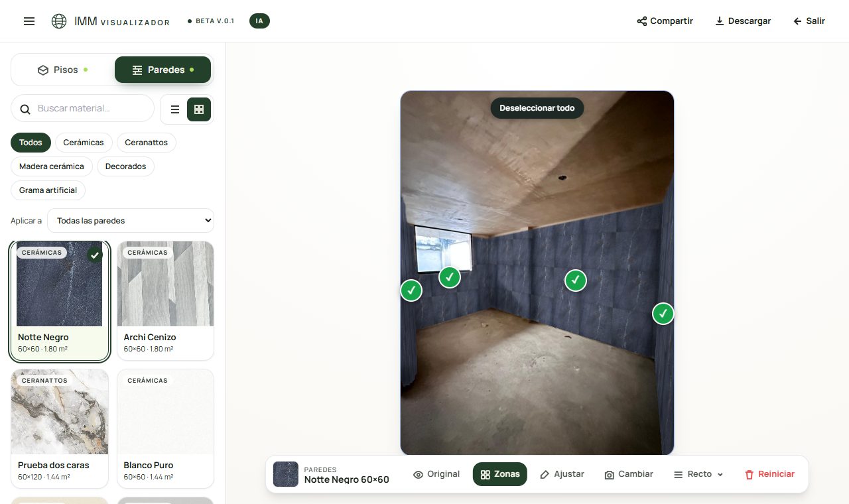Focus the Buscar material search field

(x=82, y=108)
